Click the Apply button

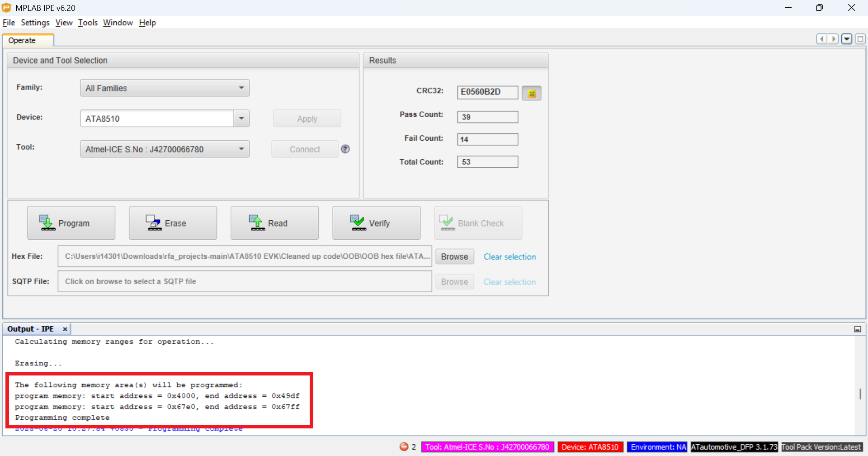[307, 119]
